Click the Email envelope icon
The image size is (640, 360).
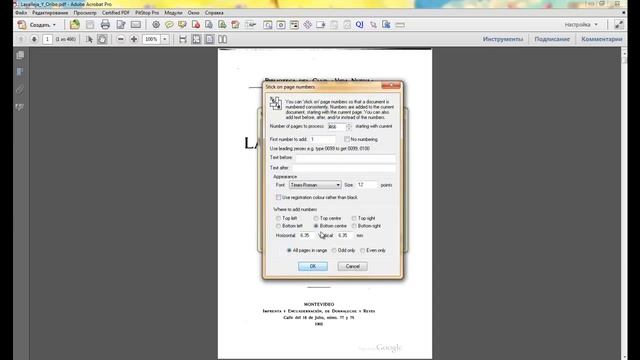(x=136, y=25)
